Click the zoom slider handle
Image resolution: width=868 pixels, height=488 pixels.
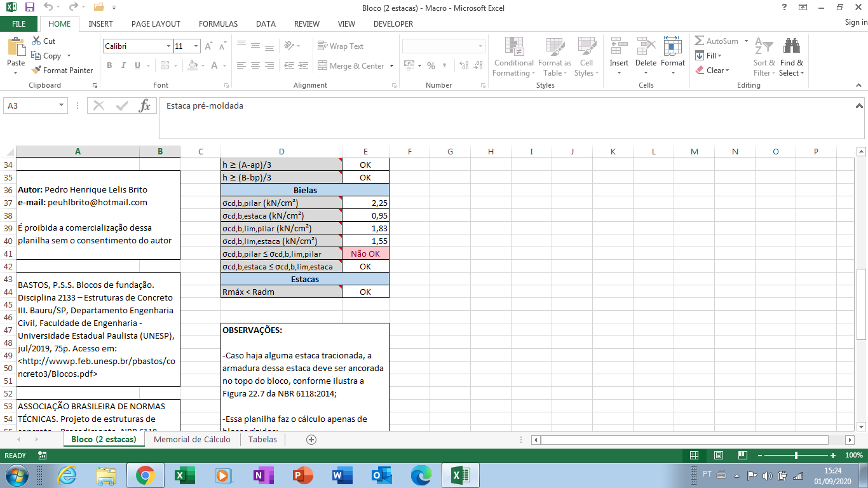coord(796,456)
